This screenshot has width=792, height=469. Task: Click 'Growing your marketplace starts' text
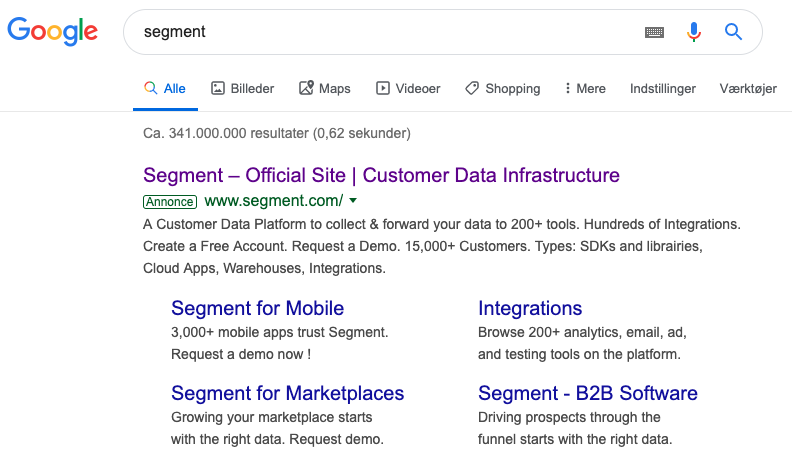pyautogui.click(x=272, y=417)
